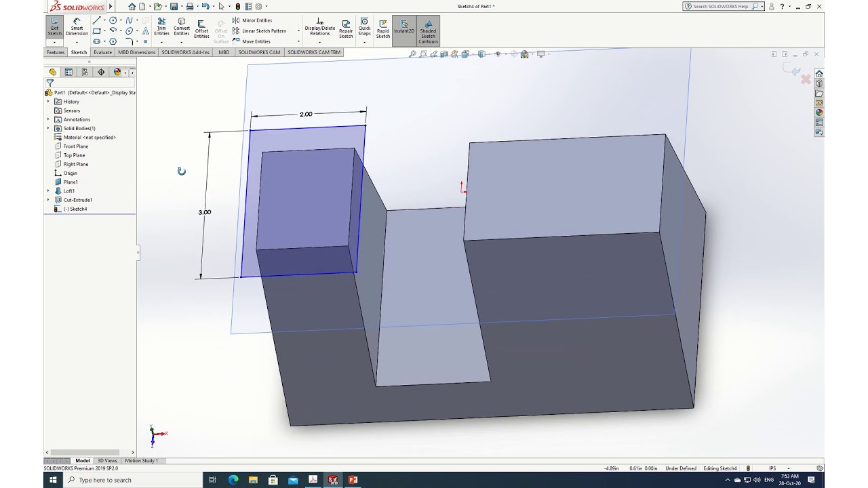Image resolution: width=868 pixels, height=488 pixels.
Task: Open the dropdown under Trim Entities
Action: 161,42
